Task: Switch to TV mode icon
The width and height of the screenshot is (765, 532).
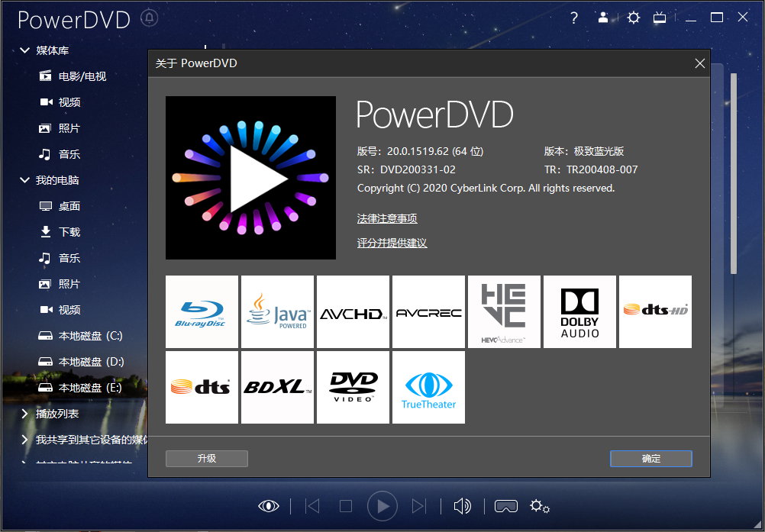Action: (x=660, y=18)
